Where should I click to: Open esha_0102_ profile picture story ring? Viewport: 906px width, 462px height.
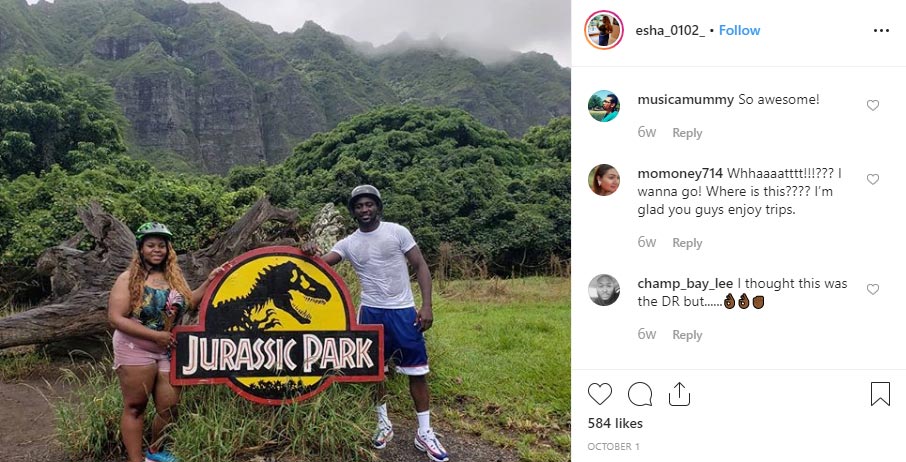click(x=604, y=30)
